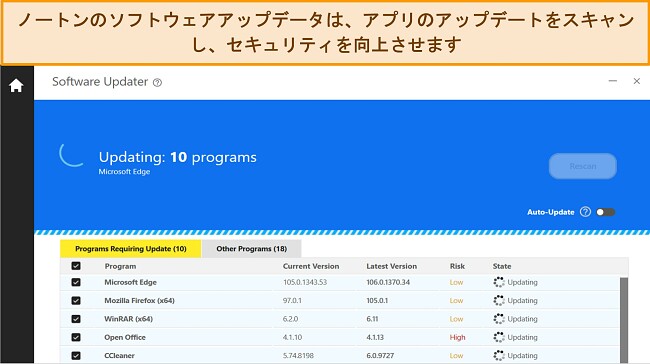
Task: Open the Software Updater help icon
Action: 157,83
